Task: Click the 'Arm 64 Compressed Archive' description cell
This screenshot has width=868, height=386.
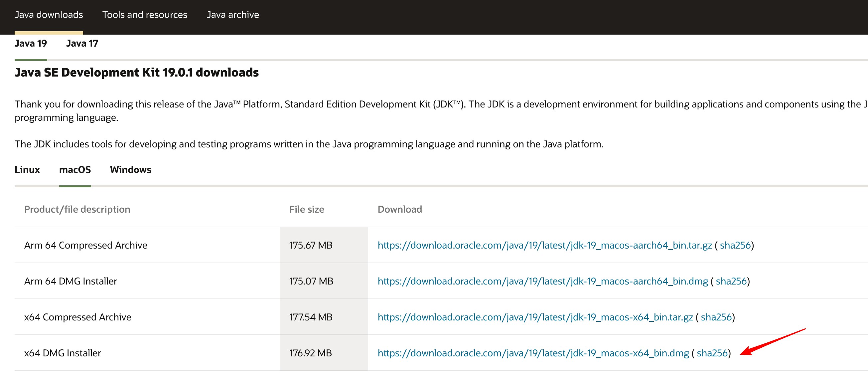Action: click(x=147, y=246)
